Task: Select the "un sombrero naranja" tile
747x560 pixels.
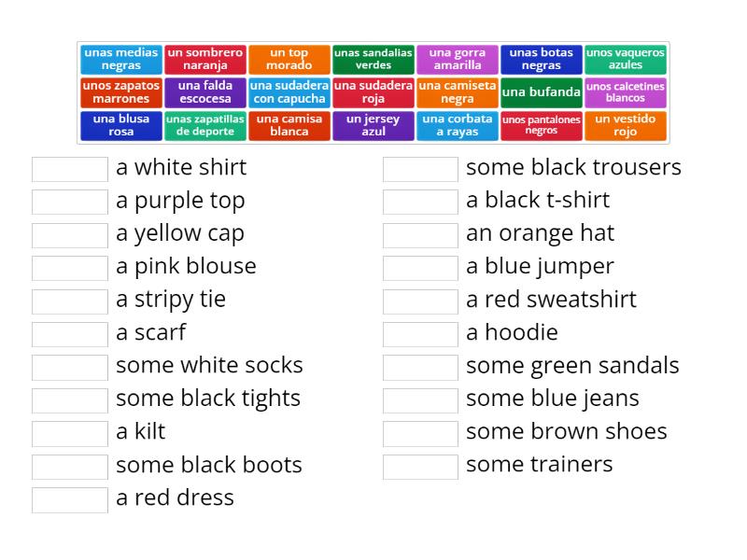Action: coord(204,59)
